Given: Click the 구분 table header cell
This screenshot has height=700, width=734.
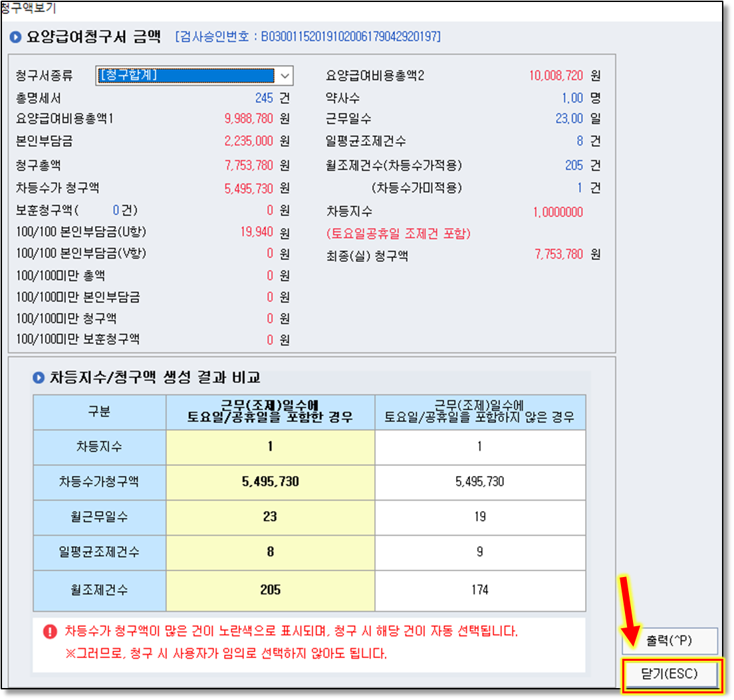Looking at the screenshot, I should [x=100, y=412].
